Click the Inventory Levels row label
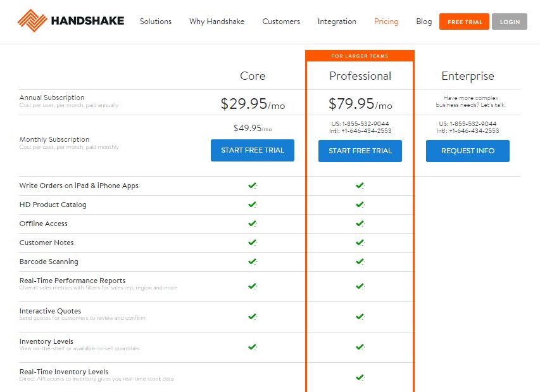The width and height of the screenshot is (540, 392). (46, 341)
